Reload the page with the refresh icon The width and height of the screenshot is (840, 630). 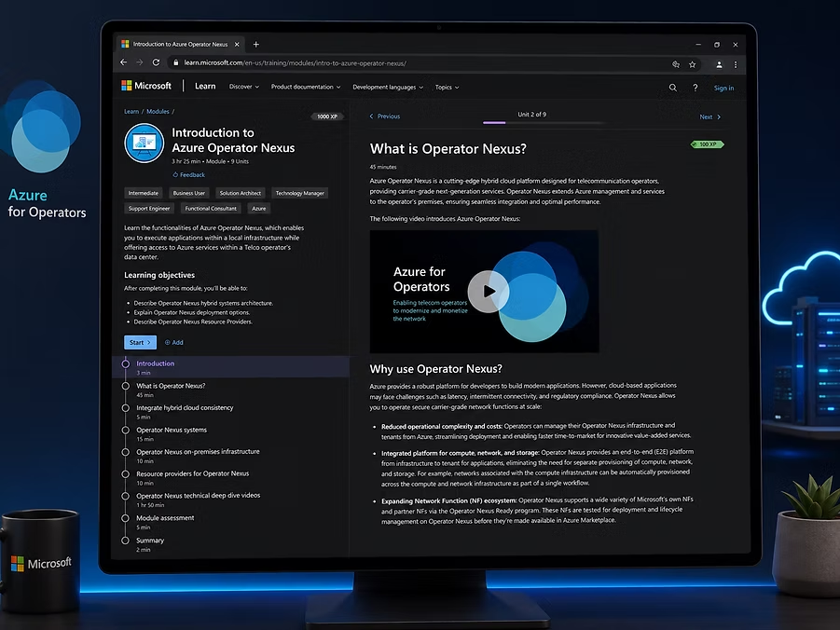point(156,62)
